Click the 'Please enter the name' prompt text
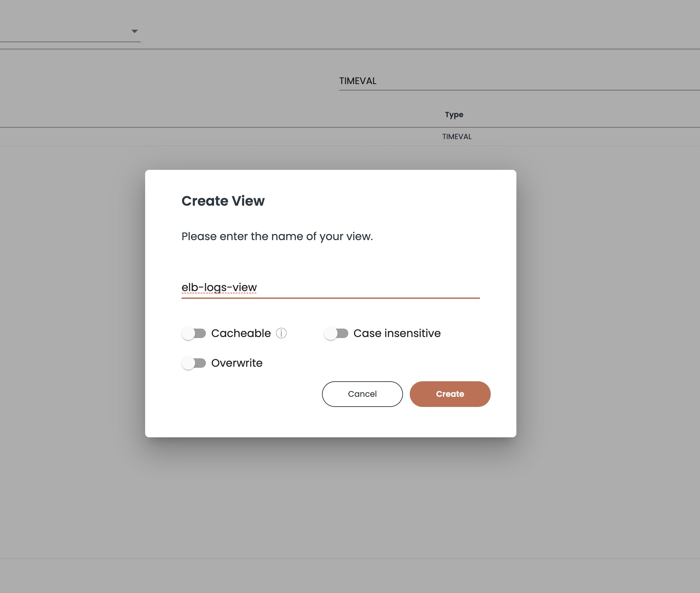Viewport: 700px width, 593px height. [x=277, y=236]
